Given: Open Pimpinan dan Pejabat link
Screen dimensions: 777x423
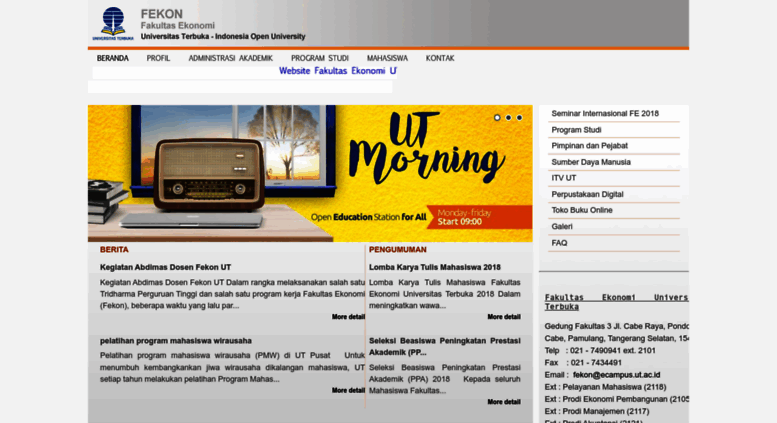Looking at the screenshot, I should tap(590, 146).
